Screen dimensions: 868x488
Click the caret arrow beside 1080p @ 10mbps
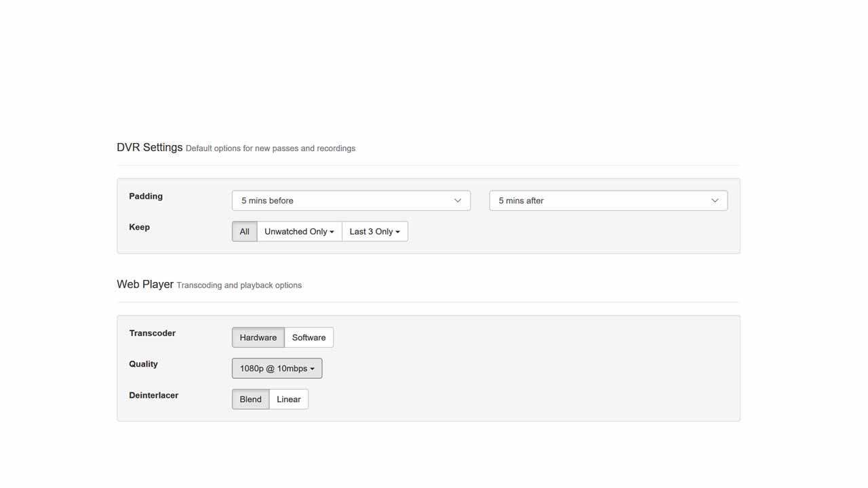click(x=312, y=369)
